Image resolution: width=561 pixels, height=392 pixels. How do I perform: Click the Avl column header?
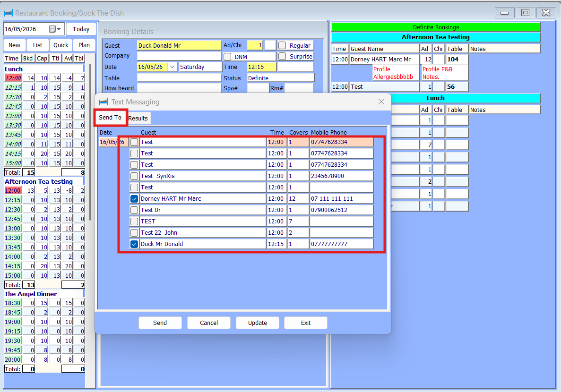[x=68, y=58]
